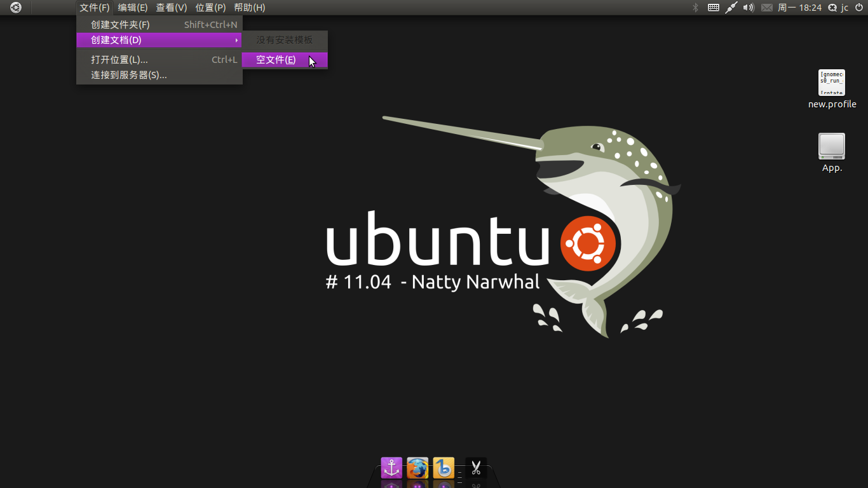Launch Firefox from the dock
Screen dimensions: 868x488
click(x=417, y=468)
